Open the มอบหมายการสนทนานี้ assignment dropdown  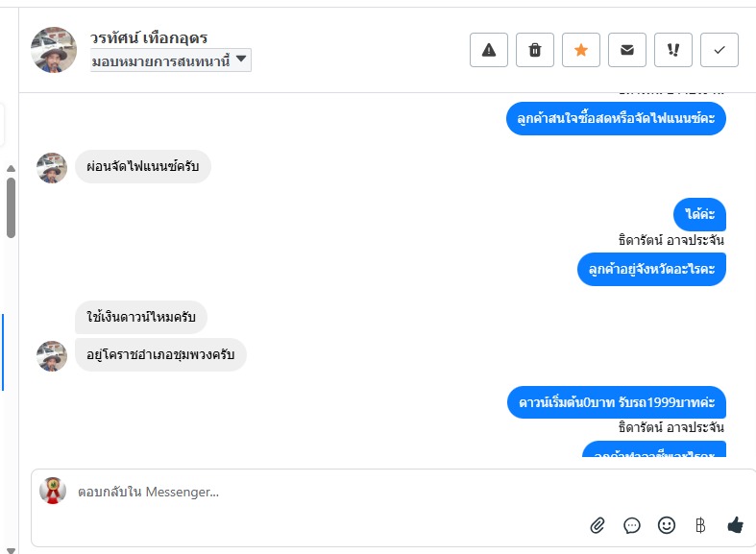coord(171,61)
